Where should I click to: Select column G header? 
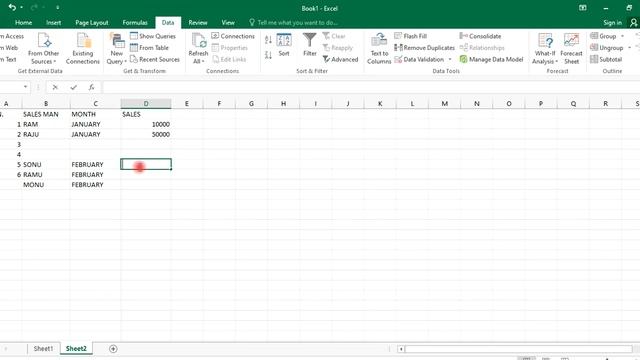click(x=251, y=104)
